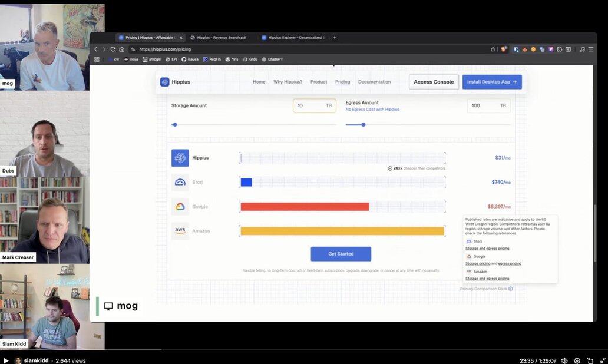Click the Brave shield icon in address bar
Screen dimensions: 608x364
tap(504, 49)
